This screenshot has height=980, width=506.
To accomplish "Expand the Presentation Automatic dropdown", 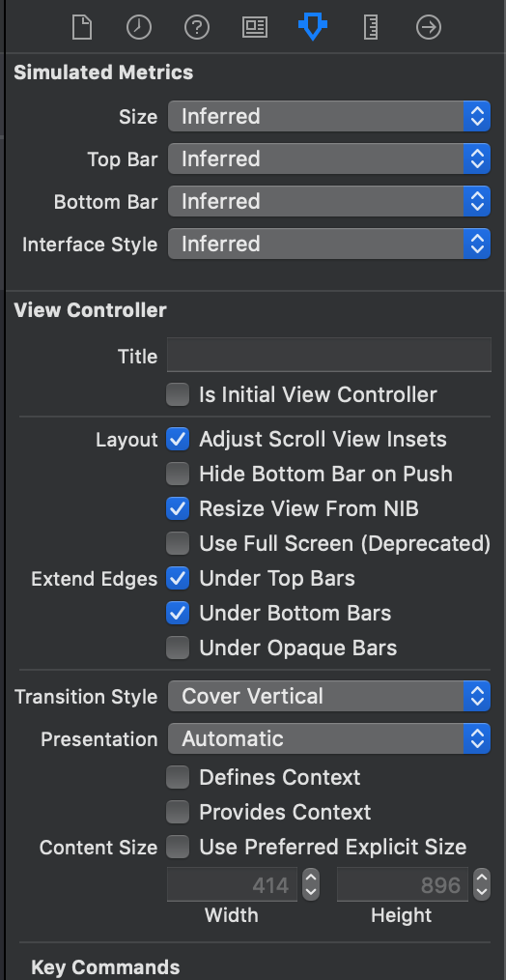I will [329, 738].
